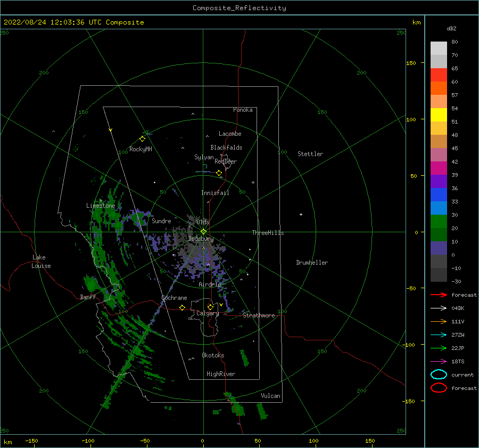This screenshot has width=479, height=448.
Task: Pick the magenta 42 dBZ swatch
Action: pyautogui.click(x=439, y=168)
